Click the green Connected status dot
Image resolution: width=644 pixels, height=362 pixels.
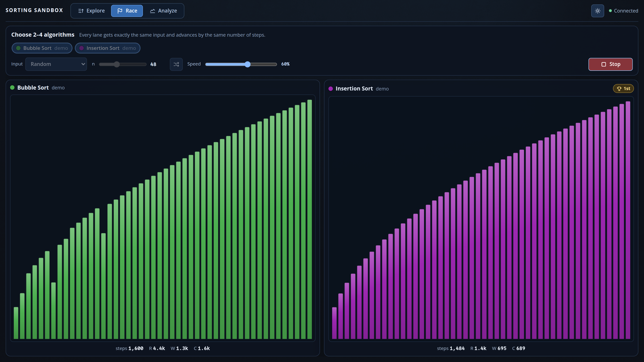[x=610, y=11]
